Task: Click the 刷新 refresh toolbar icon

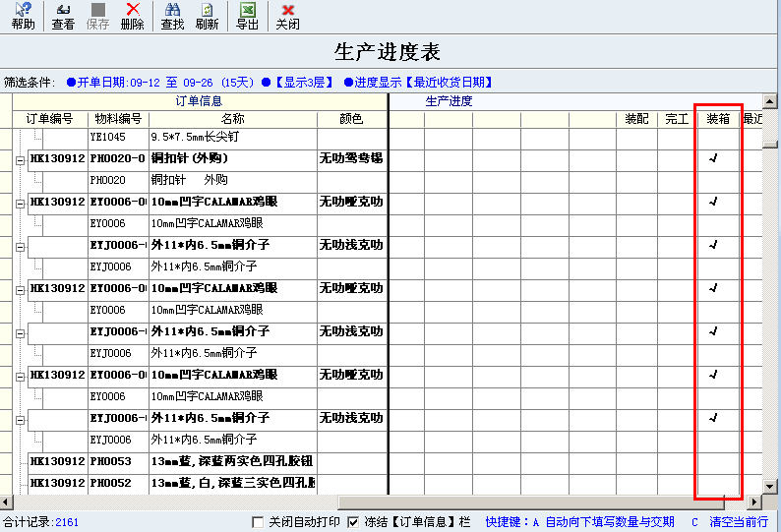Action: (x=208, y=16)
